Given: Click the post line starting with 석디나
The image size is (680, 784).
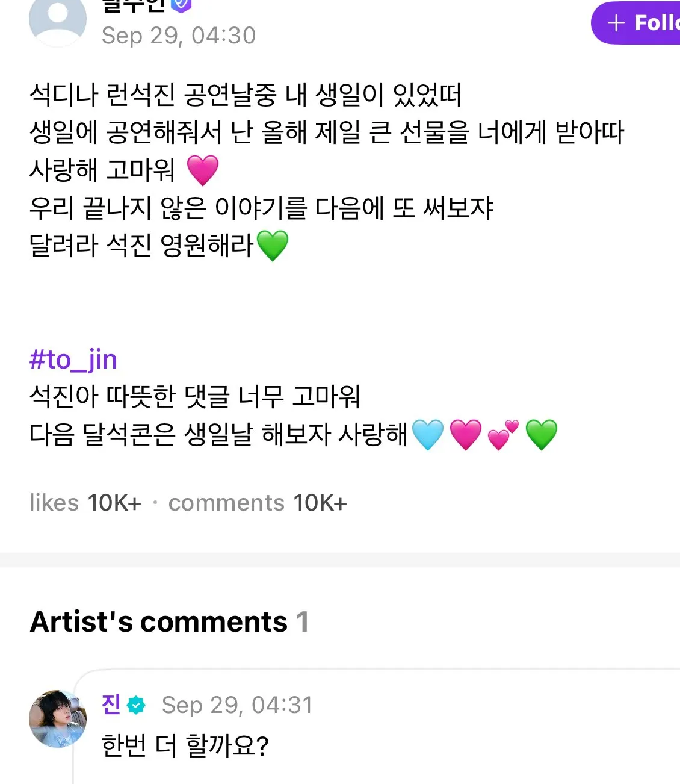Looking at the screenshot, I should click(x=245, y=95).
